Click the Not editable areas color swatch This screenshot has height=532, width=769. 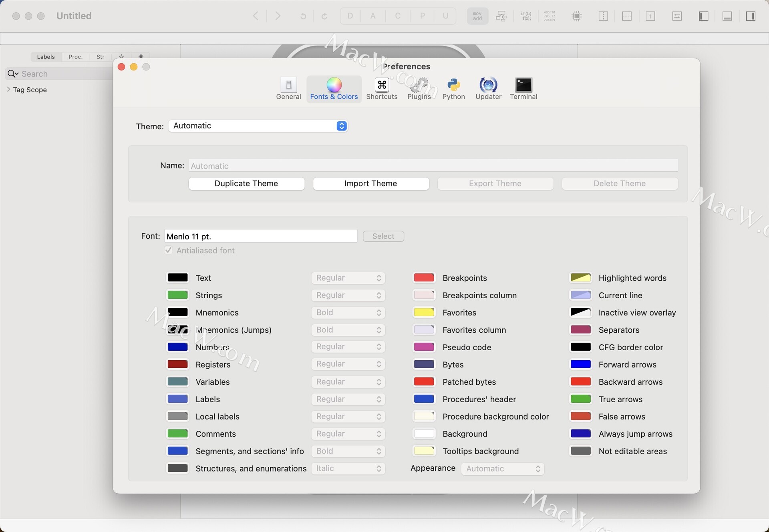[580, 451]
